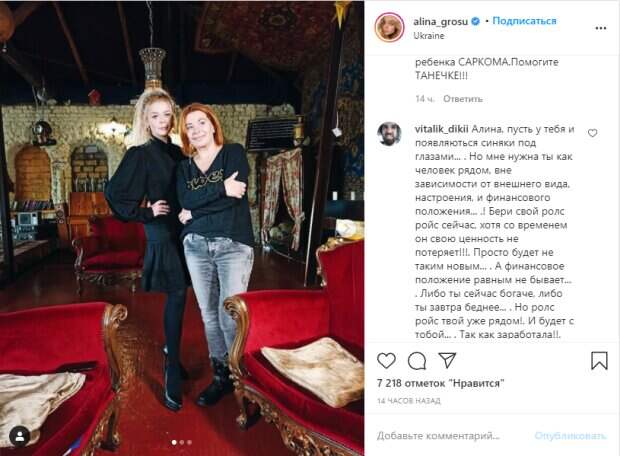620x456 pixels.
Task: Open alina_grosu username link
Action: (x=440, y=21)
